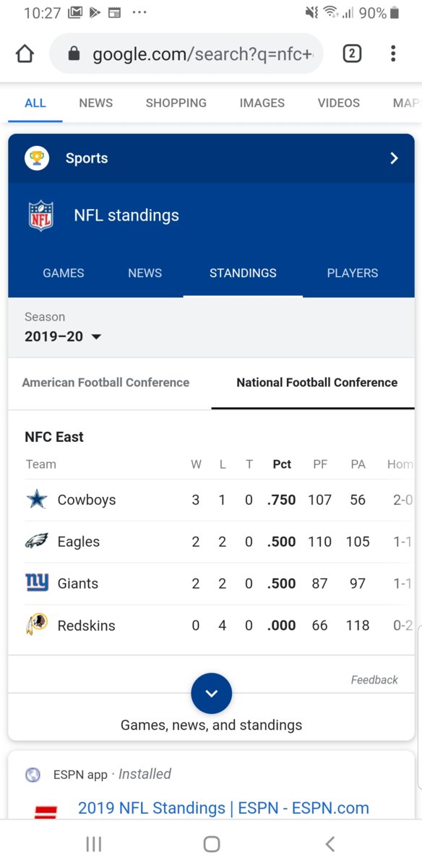
Task: Open the NEWS search results tab
Action: pyautogui.click(x=95, y=103)
